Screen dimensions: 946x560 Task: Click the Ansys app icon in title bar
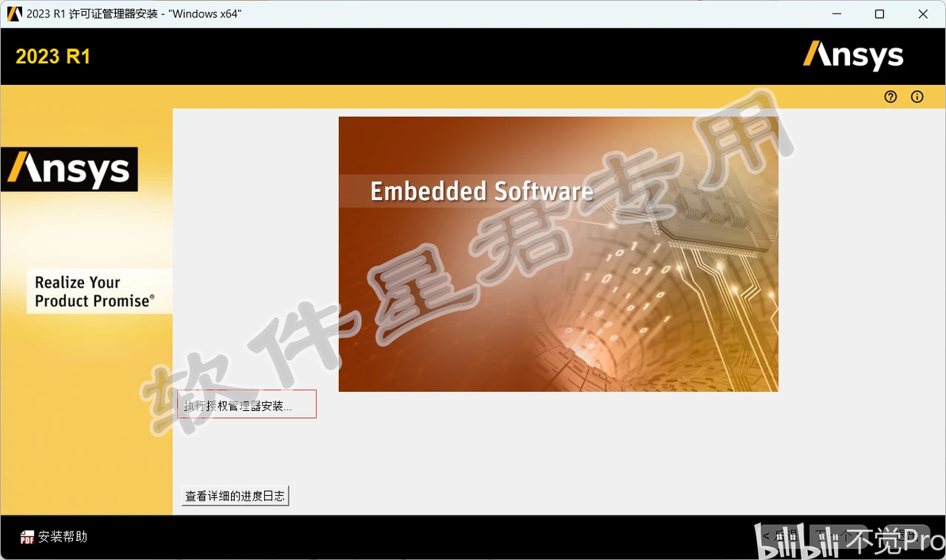(x=14, y=13)
